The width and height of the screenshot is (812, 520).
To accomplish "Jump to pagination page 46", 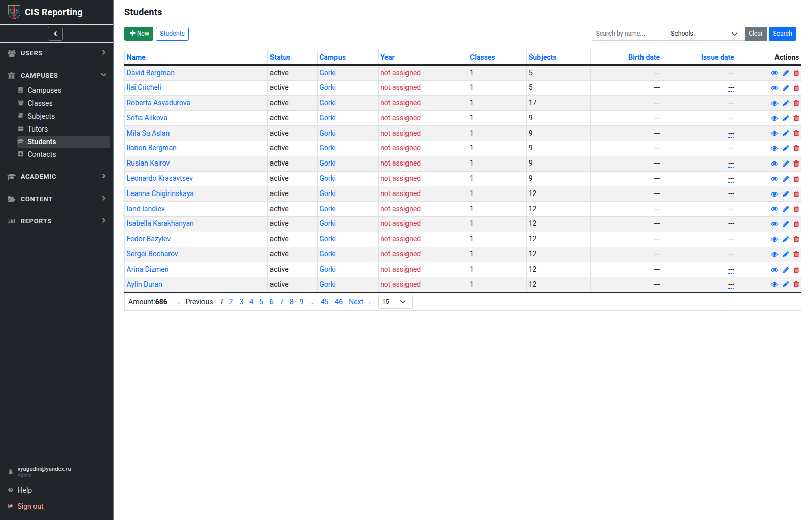I will pos(339,302).
